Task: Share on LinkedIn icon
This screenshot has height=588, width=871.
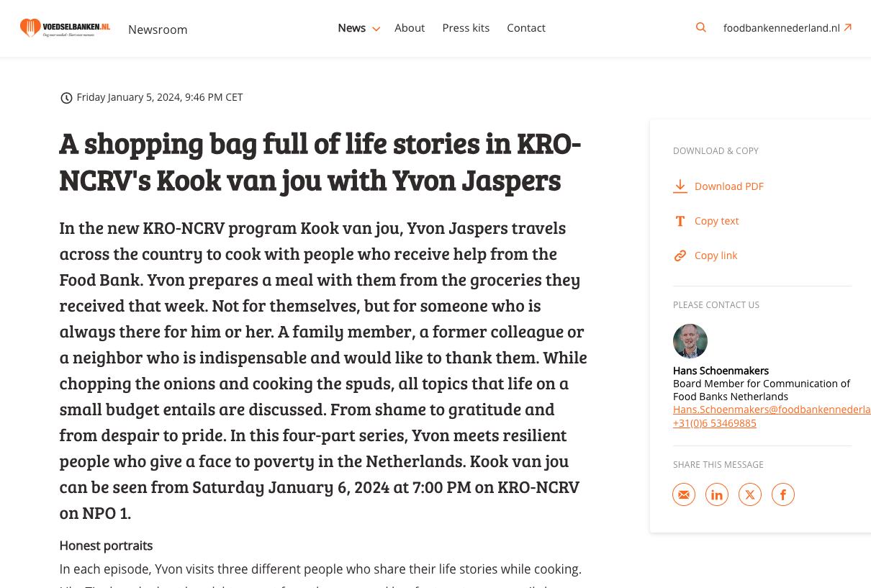Action: (x=717, y=494)
